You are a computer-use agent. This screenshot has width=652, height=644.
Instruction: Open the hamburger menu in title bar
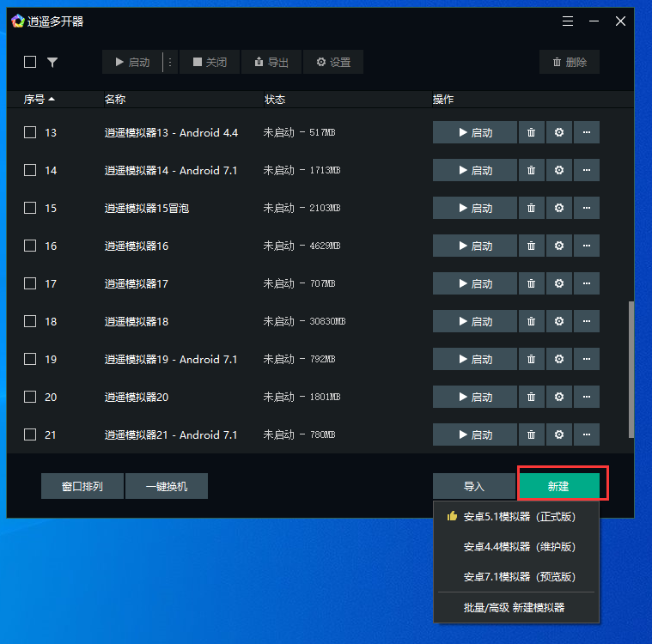[568, 21]
